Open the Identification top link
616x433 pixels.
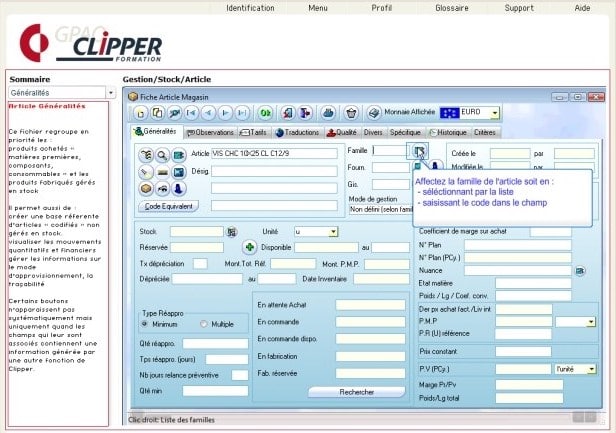250,8
